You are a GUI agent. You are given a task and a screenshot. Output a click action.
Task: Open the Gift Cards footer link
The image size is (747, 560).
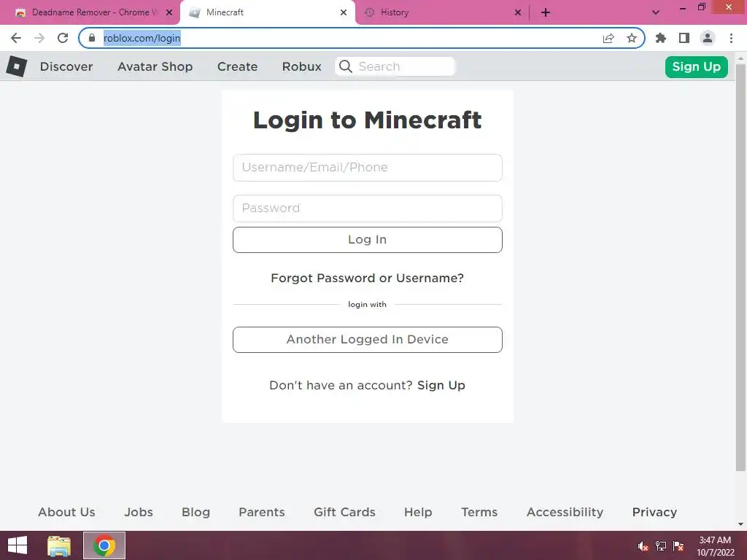[x=344, y=512]
